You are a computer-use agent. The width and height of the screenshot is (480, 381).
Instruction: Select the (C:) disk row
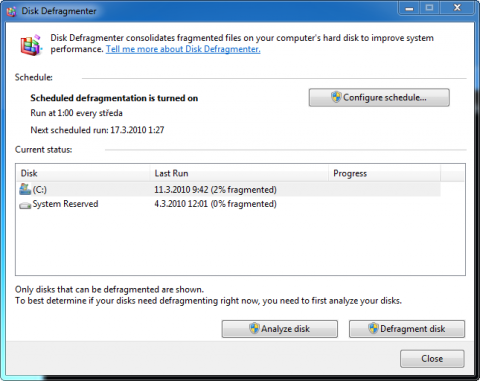(228, 189)
